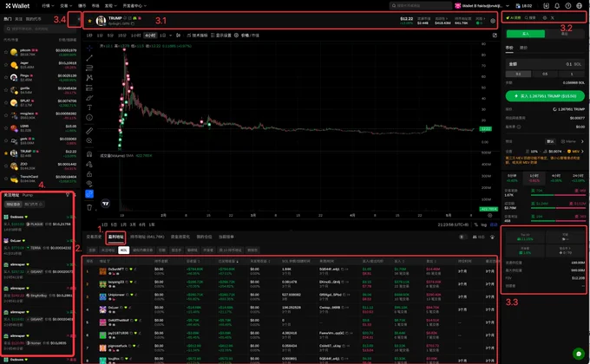This screenshot has width=590, height=364.
Task: Expand the 行情 navigation dropdown
Action: [x=48, y=6]
